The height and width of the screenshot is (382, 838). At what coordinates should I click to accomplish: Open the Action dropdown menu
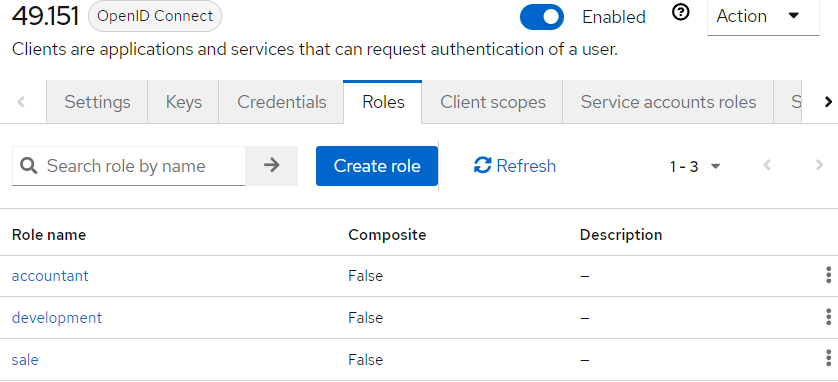[x=763, y=17]
